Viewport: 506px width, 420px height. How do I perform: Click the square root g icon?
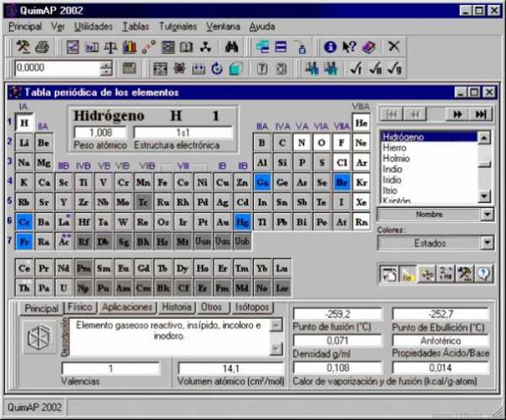pyautogui.click(x=394, y=68)
